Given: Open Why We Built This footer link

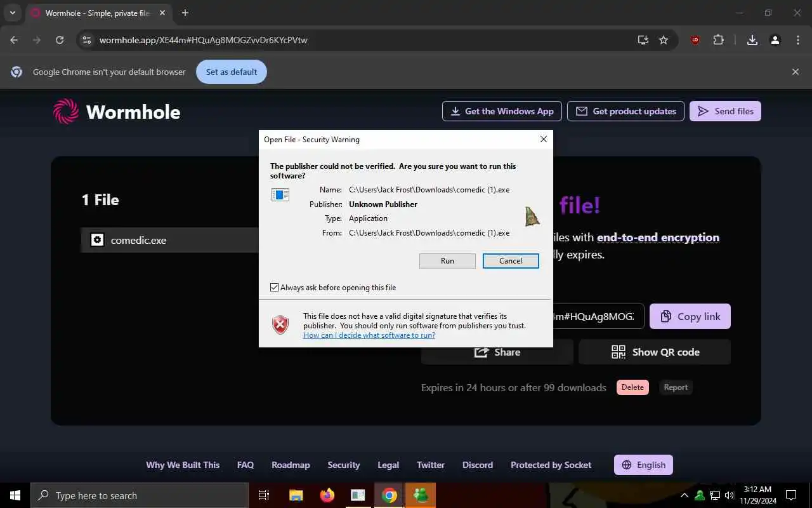Looking at the screenshot, I should (x=183, y=465).
